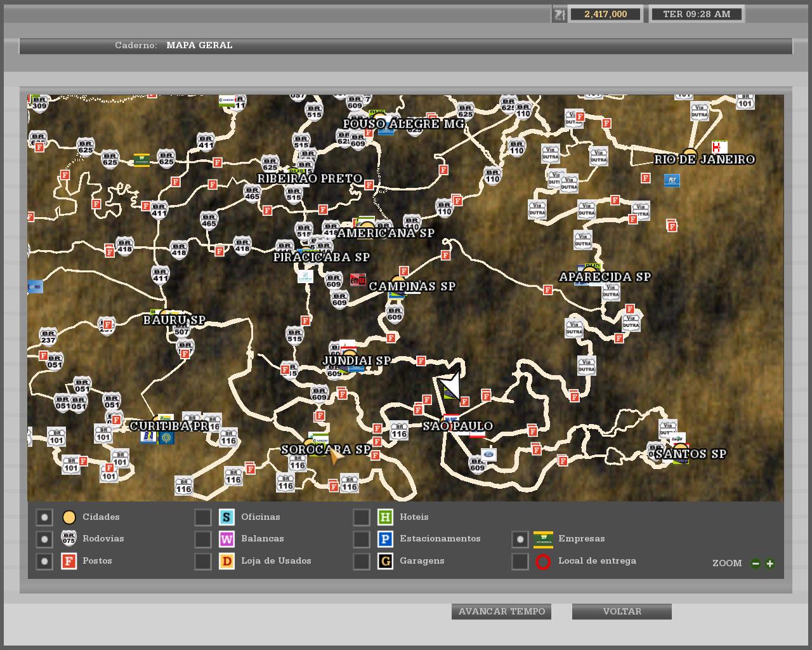Enable the Balancas filter checkbox

coord(203,539)
